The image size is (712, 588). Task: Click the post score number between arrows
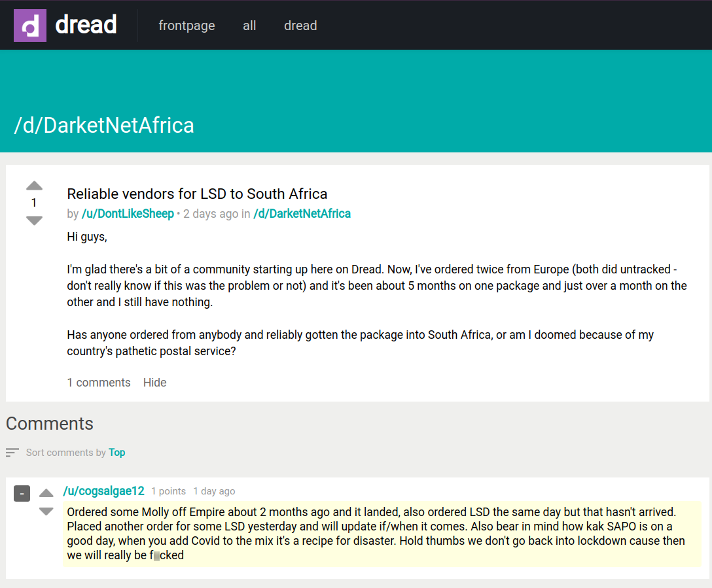pyautogui.click(x=34, y=203)
